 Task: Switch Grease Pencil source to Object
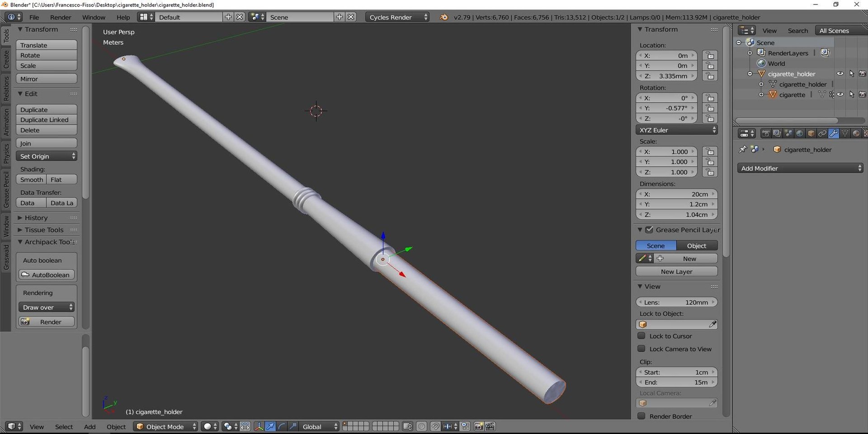(697, 245)
